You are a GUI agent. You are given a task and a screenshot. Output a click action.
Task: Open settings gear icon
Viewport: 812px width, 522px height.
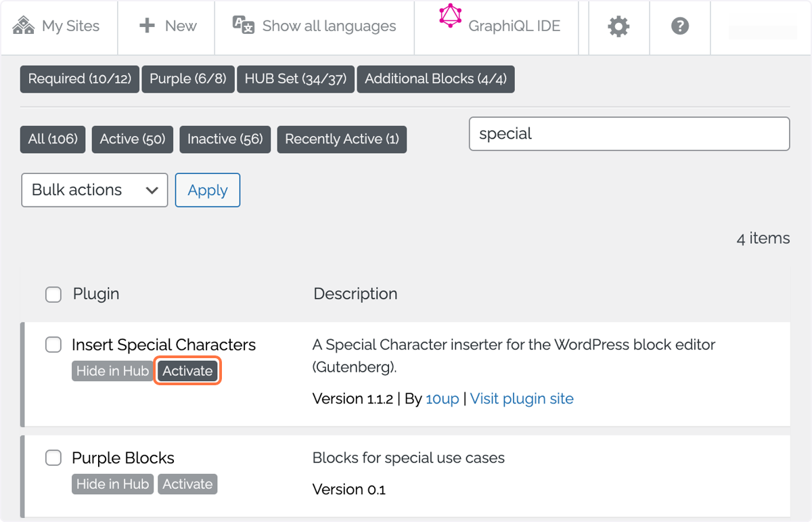(618, 26)
